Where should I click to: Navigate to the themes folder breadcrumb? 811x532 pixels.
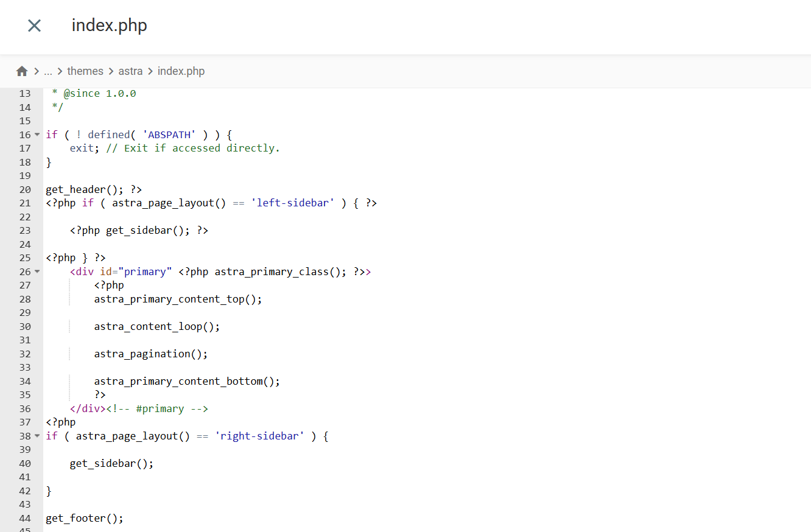tap(85, 71)
